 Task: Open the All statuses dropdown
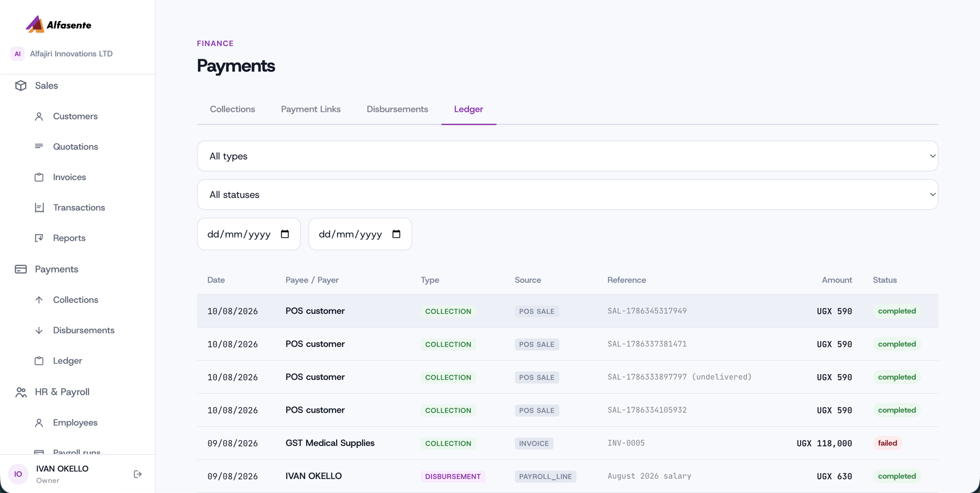[x=567, y=194]
